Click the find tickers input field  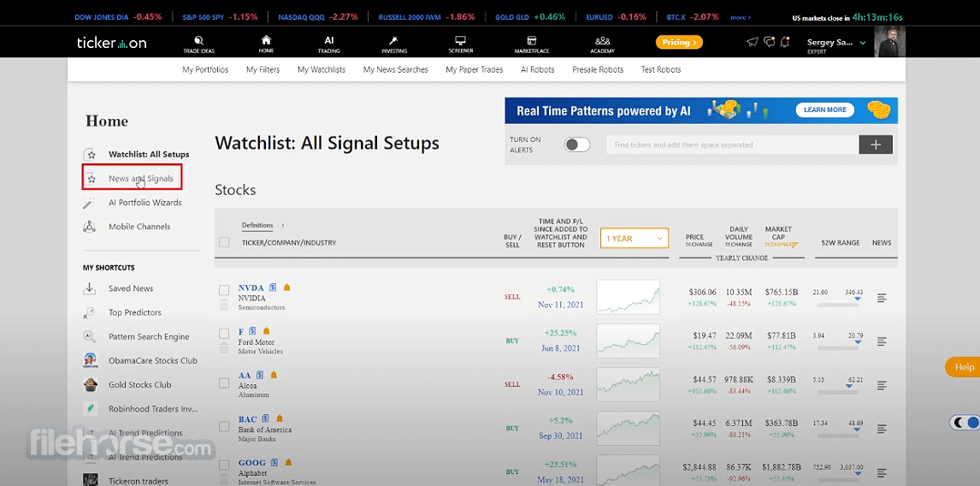tap(733, 145)
